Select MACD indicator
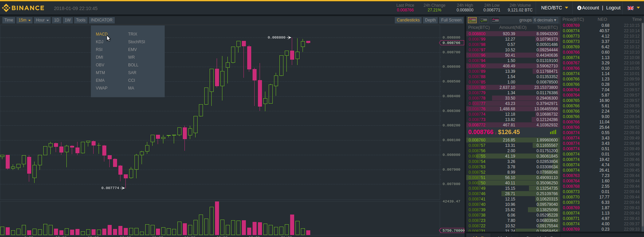 click(x=102, y=34)
